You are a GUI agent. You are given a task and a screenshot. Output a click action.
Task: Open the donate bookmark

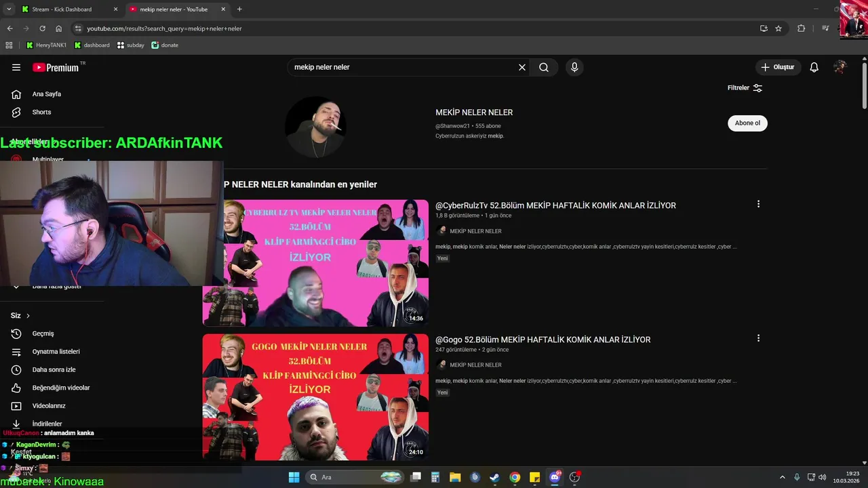pyautogui.click(x=165, y=45)
